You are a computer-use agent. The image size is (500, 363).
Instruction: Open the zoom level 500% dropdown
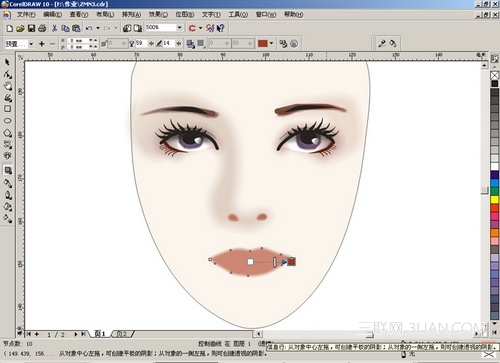click(x=180, y=27)
